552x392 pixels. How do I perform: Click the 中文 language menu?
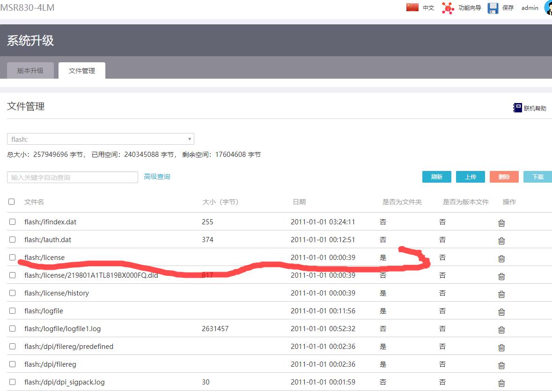(428, 8)
